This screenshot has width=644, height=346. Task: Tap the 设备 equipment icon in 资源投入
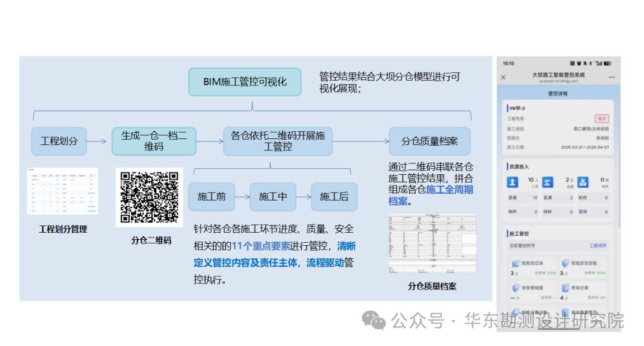(x=547, y=181)
